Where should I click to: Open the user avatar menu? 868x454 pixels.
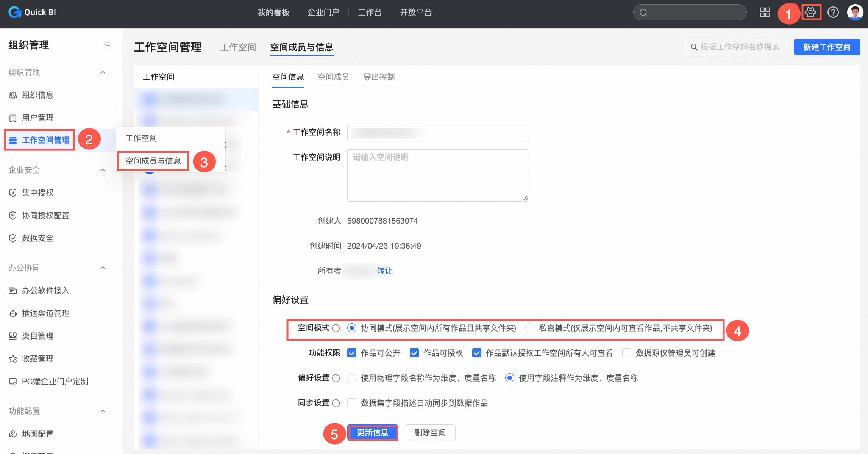(x=855, y=13)
